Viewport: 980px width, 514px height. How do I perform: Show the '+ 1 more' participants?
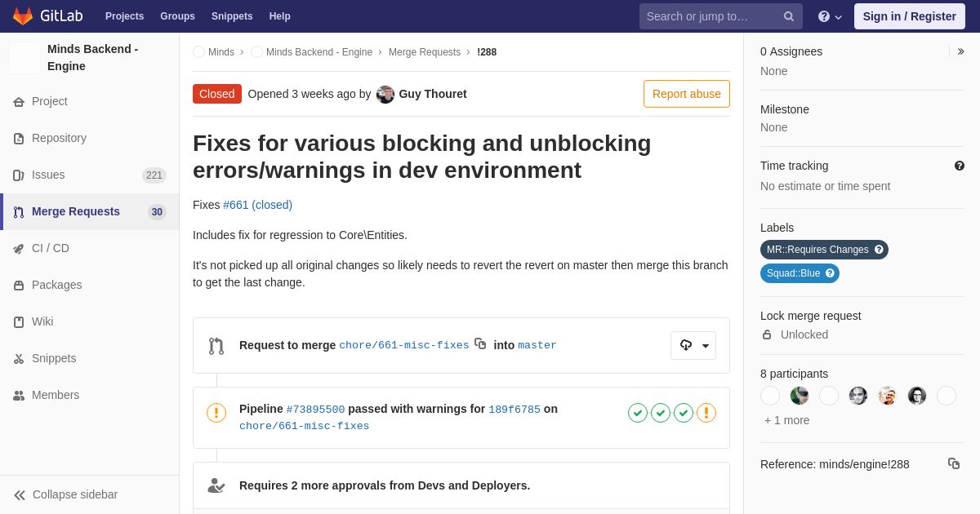(786, 420)
